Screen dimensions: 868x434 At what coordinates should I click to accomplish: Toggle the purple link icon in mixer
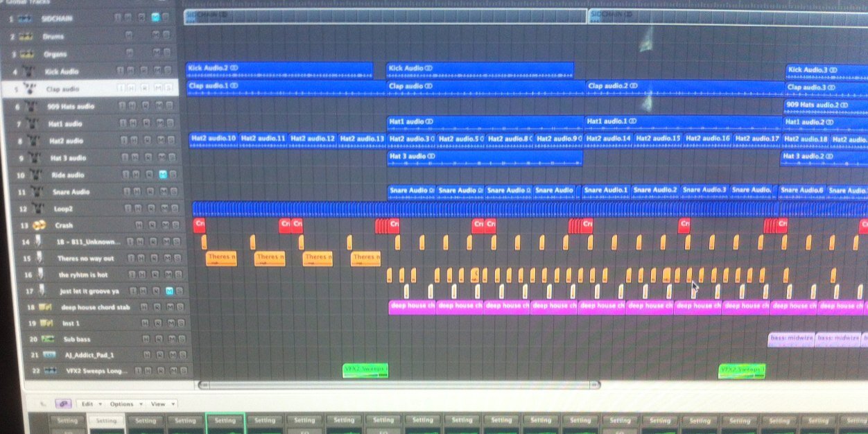click(62, 403)
